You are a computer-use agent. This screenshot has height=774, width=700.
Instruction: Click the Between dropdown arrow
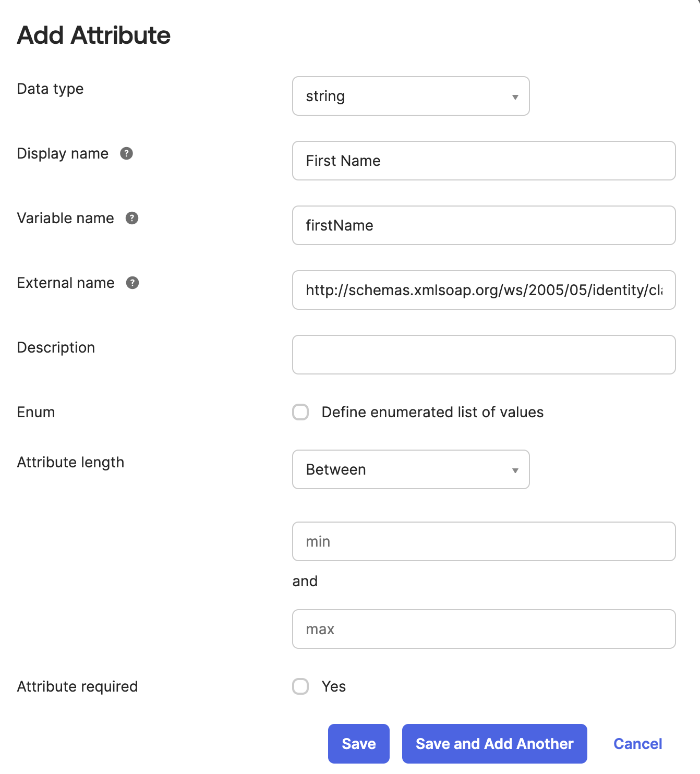[515, 470]
